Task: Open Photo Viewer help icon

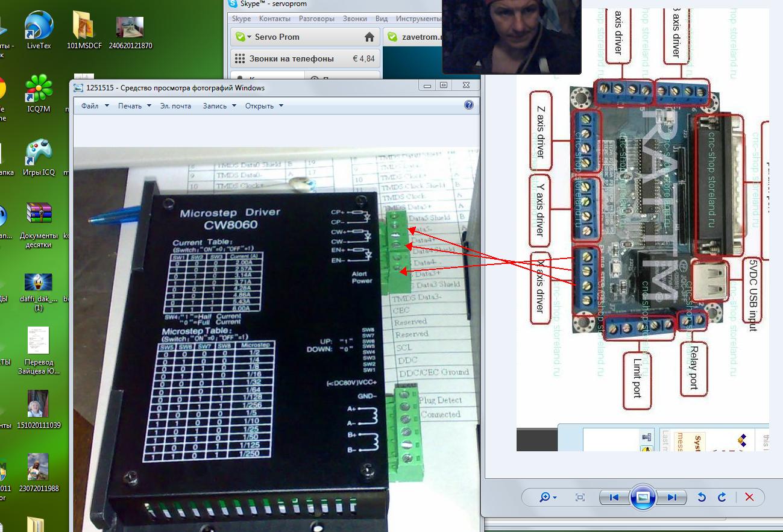Action: coord(469,105)
